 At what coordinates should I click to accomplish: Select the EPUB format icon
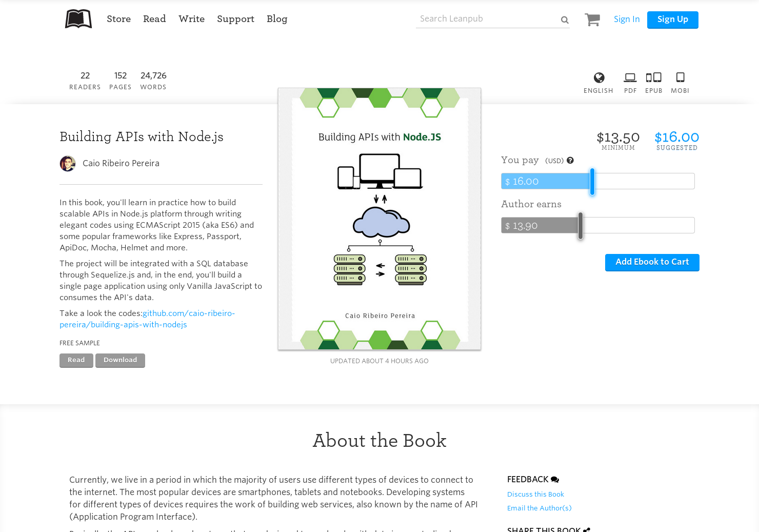tap(653, 78)
